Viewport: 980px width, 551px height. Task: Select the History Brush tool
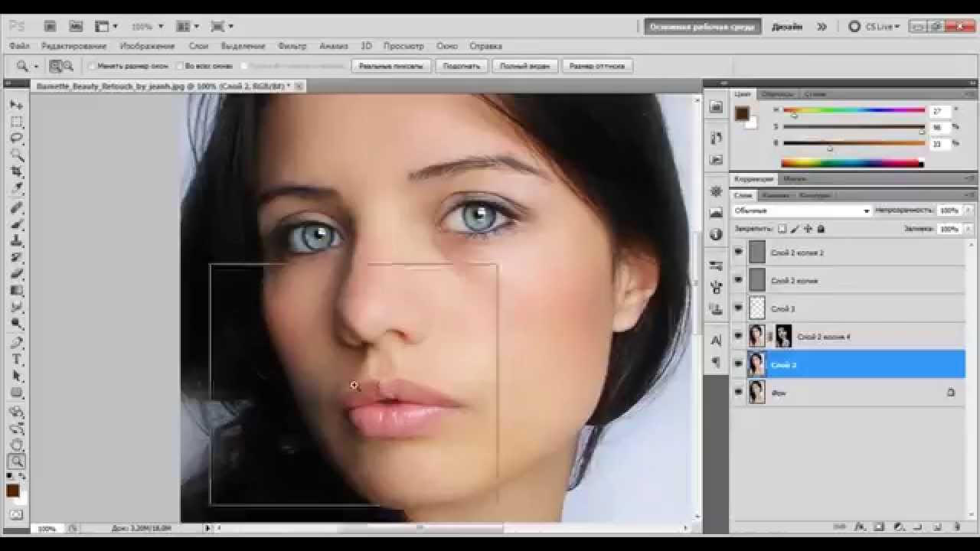16,258
